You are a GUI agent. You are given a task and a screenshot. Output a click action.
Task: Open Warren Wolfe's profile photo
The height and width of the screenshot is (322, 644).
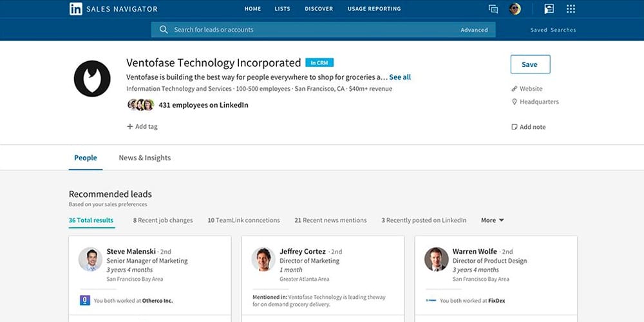point(436,259)
